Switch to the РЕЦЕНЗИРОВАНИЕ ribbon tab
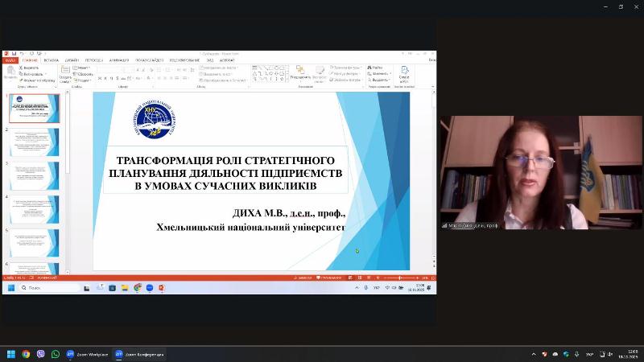 185,60
